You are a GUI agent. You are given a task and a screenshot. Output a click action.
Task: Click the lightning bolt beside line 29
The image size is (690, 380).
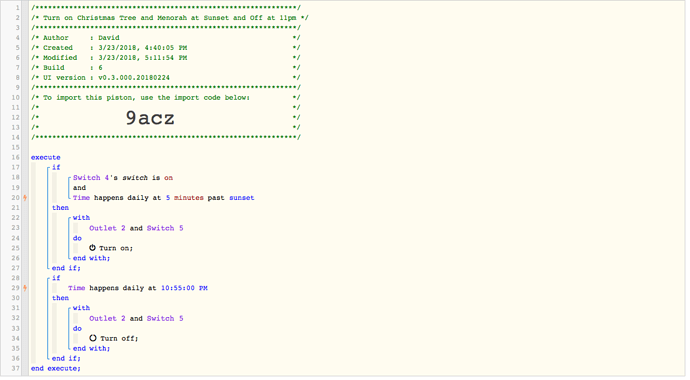pos(25,288)
